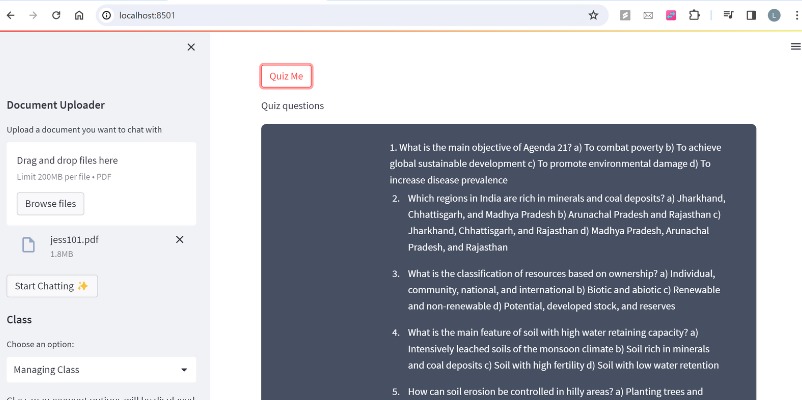Screen dimensions: 802x400
Task: Click 'Upload a document you want to chat with'
Action: (84, 130)
